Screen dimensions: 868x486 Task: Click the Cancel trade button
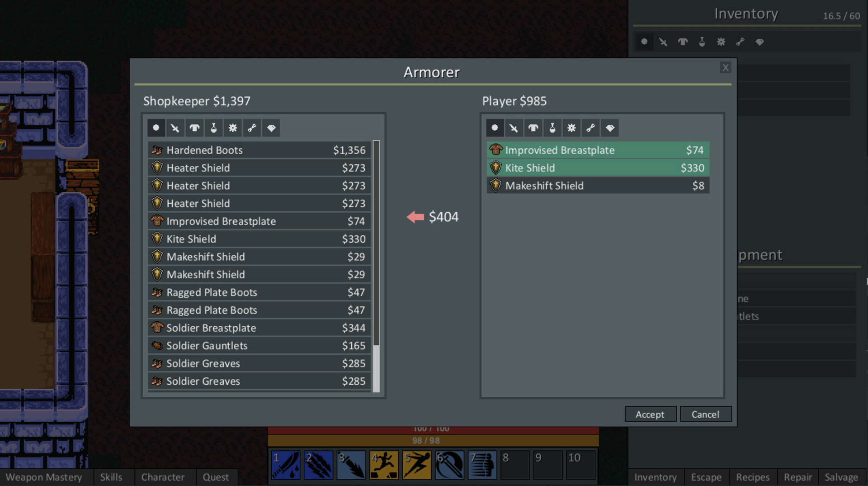tap(705, 414)
